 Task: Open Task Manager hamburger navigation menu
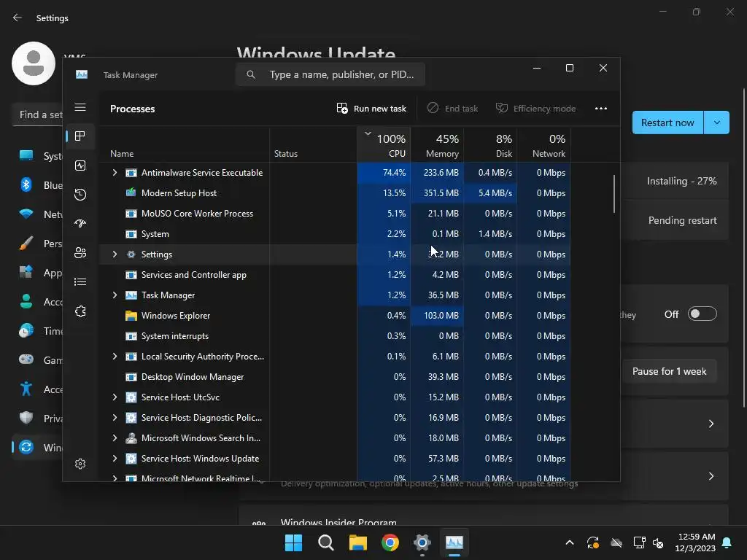(x=80, y=107)
